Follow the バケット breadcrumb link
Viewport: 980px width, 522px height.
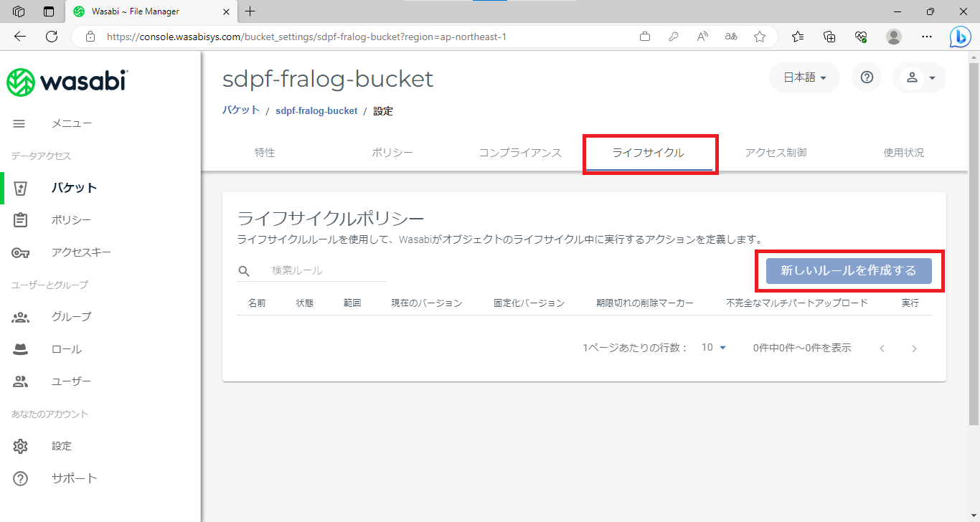click(241, 110)
